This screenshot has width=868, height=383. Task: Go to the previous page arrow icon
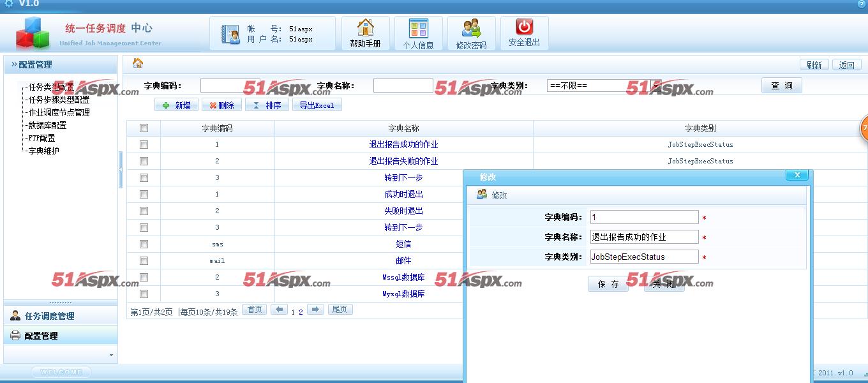point(279,310)
